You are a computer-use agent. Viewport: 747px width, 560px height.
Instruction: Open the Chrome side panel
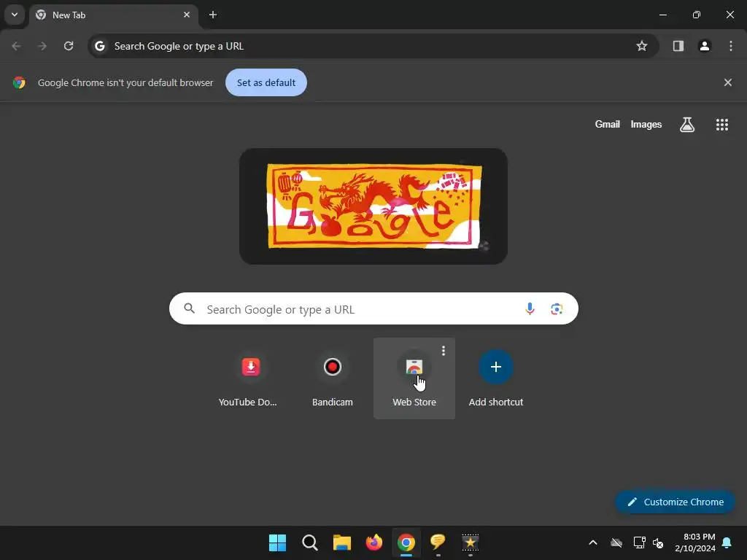[678, 46]
